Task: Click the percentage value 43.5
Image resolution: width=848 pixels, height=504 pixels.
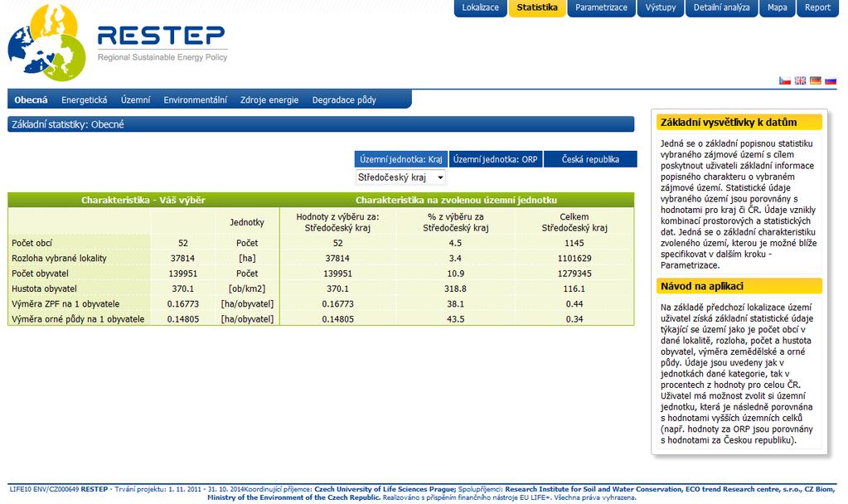Action: (x=455, y=319)
